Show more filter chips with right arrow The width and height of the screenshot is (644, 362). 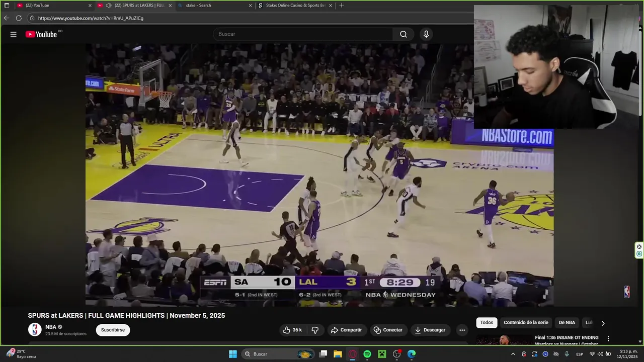[x=603, y=323]
